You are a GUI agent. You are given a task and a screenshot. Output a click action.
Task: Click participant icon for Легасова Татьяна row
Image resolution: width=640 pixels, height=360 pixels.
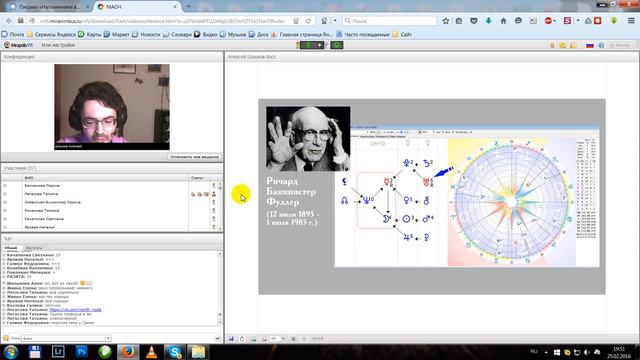213,194
